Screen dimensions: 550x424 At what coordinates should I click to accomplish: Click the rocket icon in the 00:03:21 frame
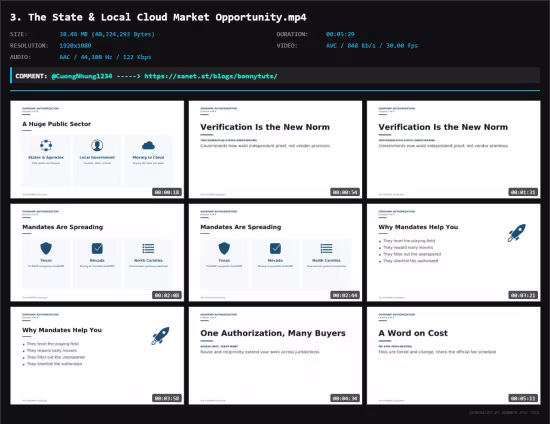pos(517,233)
